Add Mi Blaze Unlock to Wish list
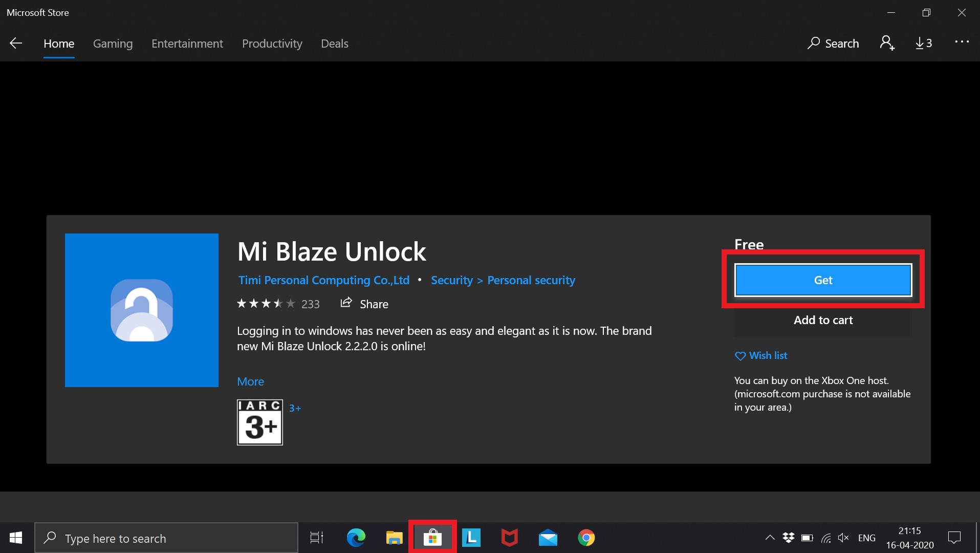980x553 pixels. 761,355
